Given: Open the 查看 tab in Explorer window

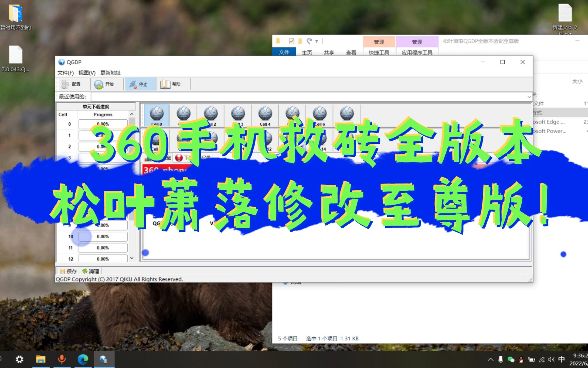Looking at the screenshot, I should (351, 52).
